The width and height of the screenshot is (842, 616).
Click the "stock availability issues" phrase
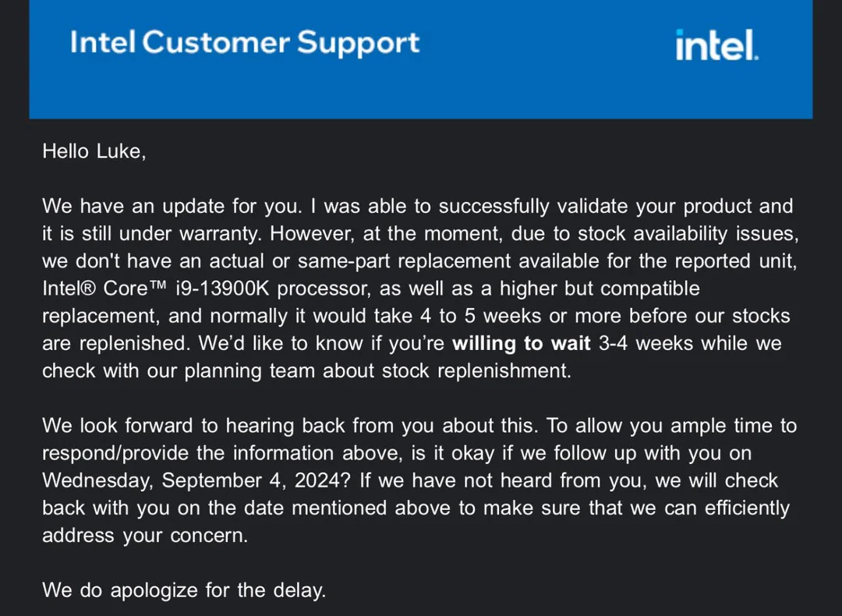click(688, 234)
